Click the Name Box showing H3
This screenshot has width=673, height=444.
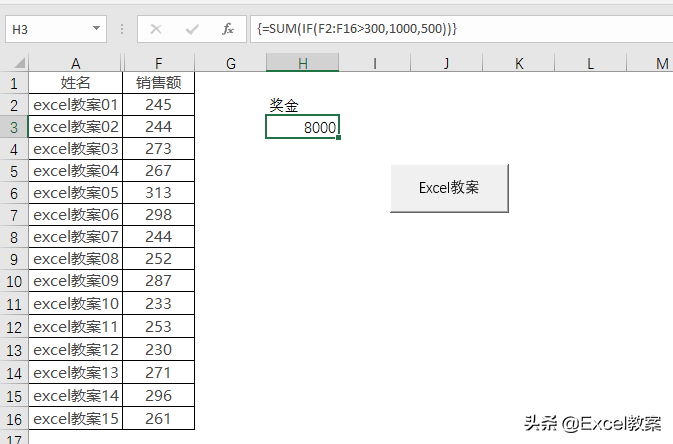click(x=56, y=29)
